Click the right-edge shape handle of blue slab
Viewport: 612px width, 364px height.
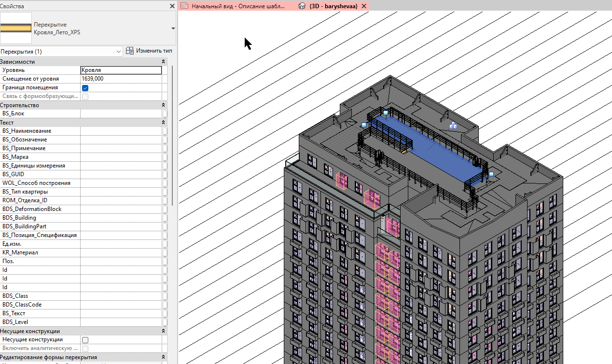[491, 174]
